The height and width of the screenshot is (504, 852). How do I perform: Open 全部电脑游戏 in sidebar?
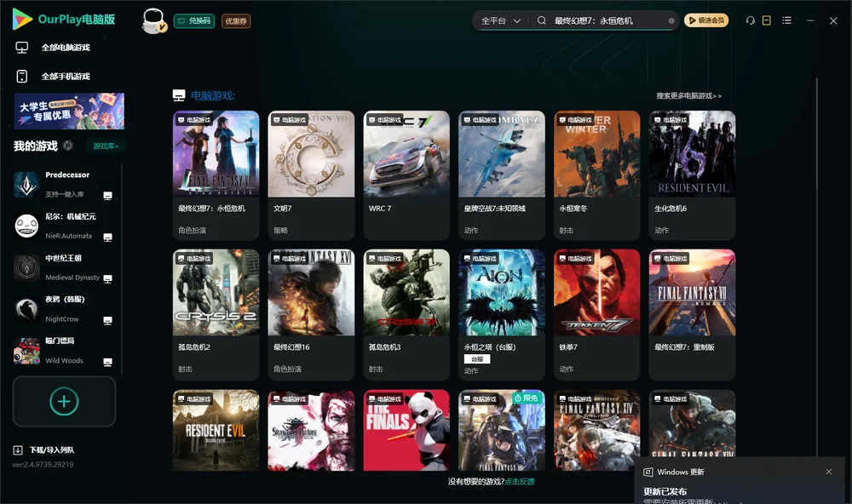point(66,48)
